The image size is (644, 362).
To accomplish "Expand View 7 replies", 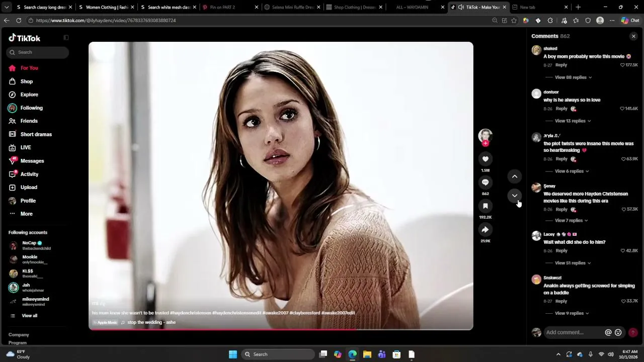I will click(x=571, y=221).
